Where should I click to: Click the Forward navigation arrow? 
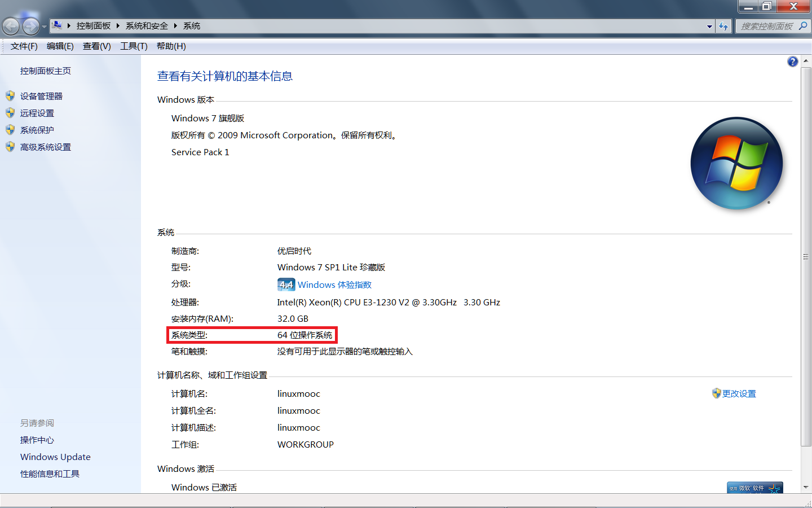tap(31, 26)
